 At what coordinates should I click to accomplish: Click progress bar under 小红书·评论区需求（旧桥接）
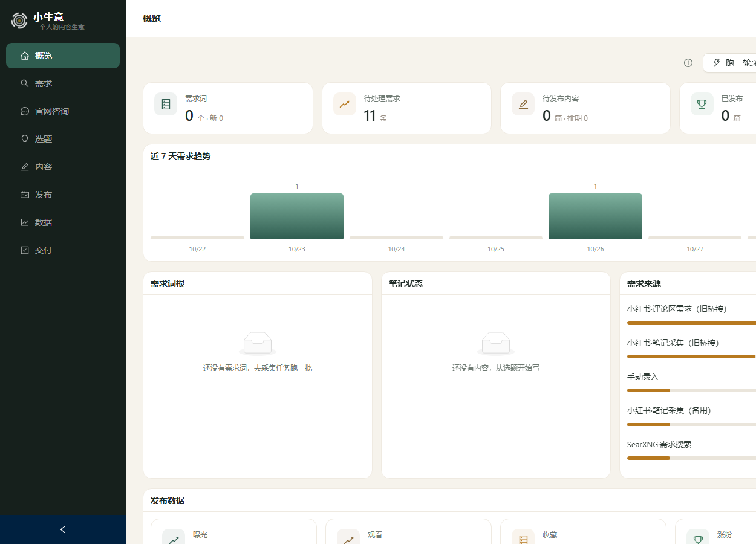click(691, 323)
